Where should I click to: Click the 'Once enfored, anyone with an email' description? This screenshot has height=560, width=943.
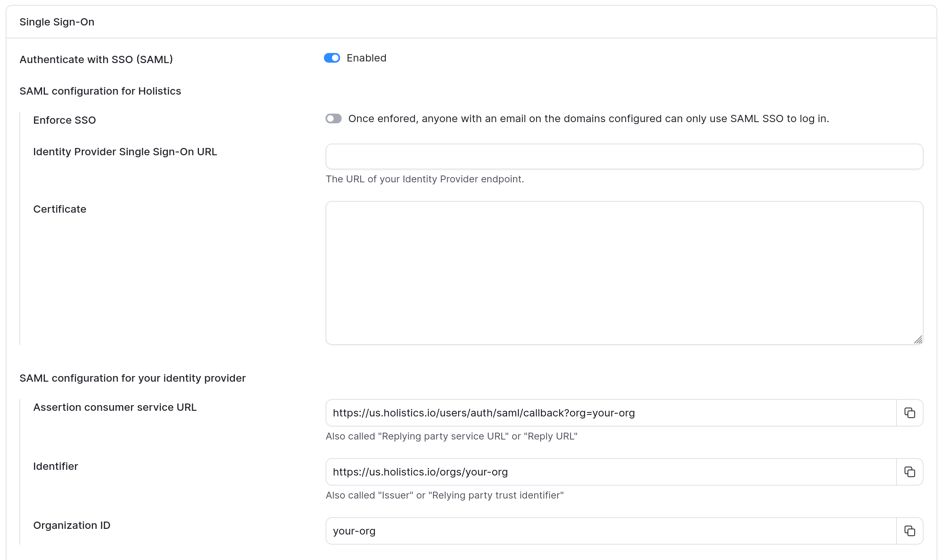point(589,118)
